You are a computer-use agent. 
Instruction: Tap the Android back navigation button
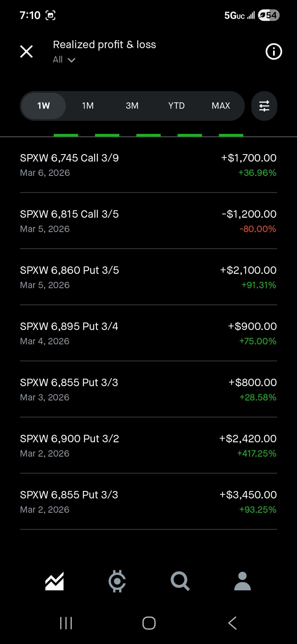(x=232, y=623)
